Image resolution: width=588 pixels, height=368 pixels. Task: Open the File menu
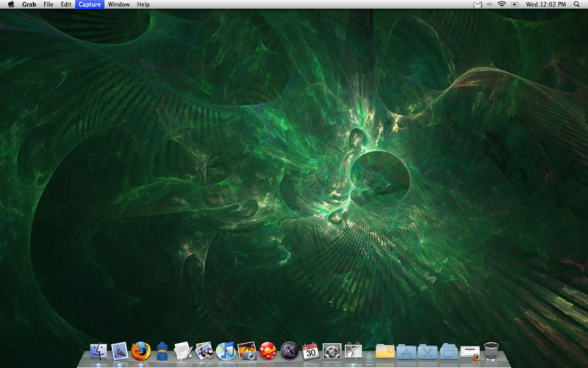49,4
